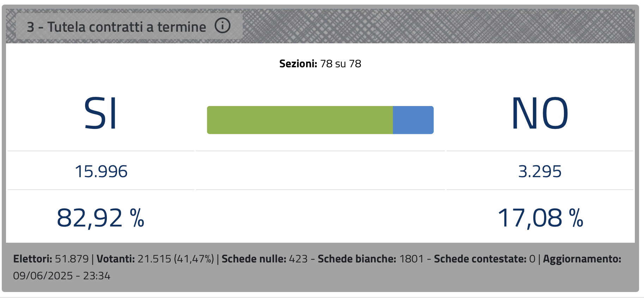Click the Schede nulle count 423
Viewport: 644px width, 298px height.
(x=298, y=259)
